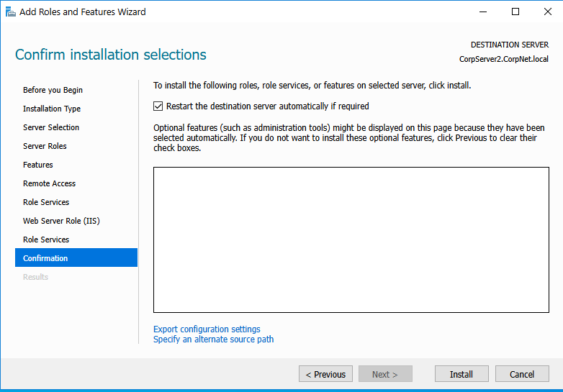Uncheck restart destination server automatically checkbox
The image size is (563, 392).
pyautogui.click(x=158, y=106)
